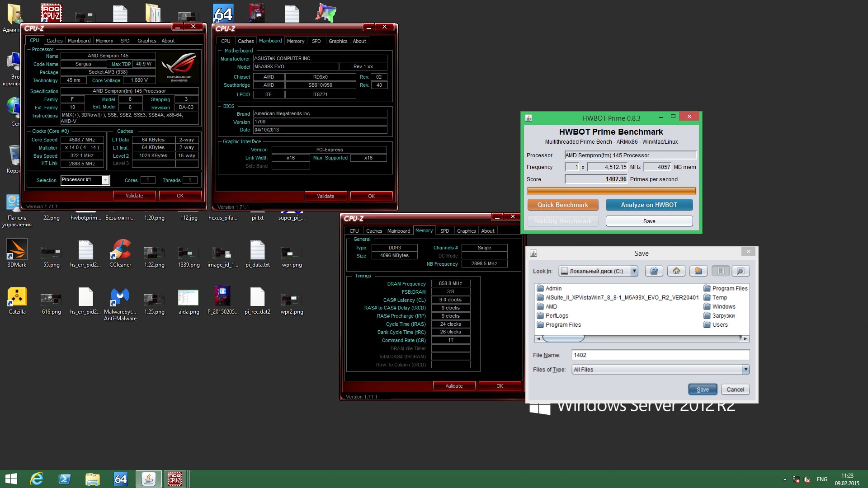Open Graphics tab in Mainboard CPU-Z window
Viewport: 868px width, 488px height.
point(338,41)
